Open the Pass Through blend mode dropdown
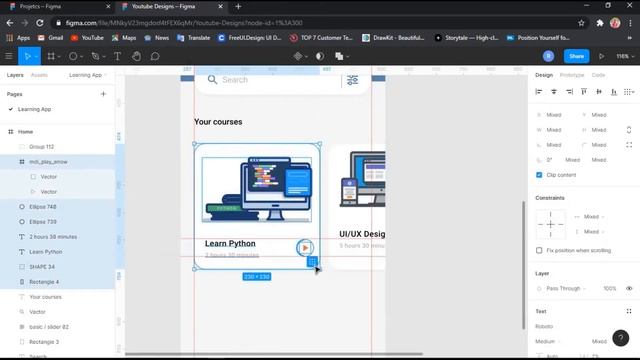This screenshot has width=640, height=360. tap(566, 288)
